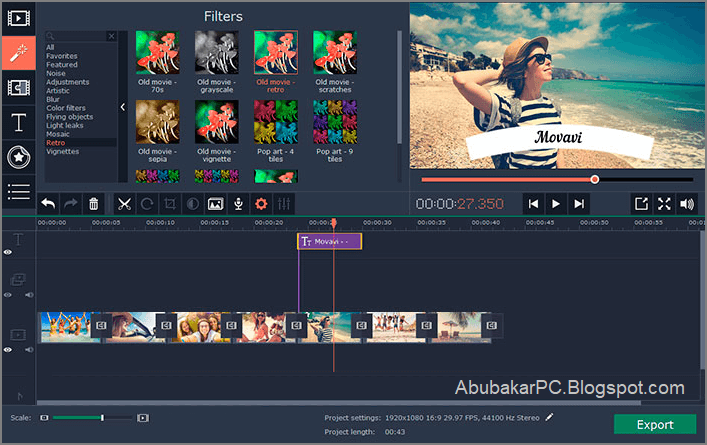Screen dimensions: 707x445
Task: Open the Import media tab
Action: 18,18
